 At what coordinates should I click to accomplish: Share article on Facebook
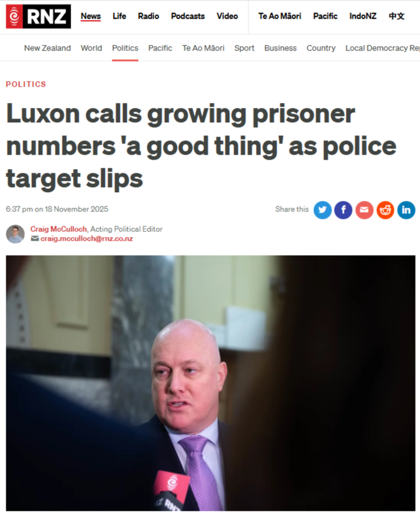[343, 210]
